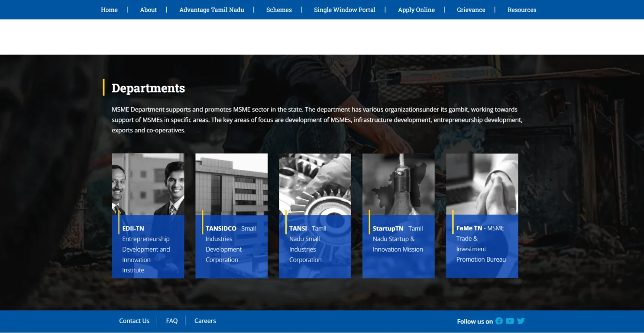Viewport: 644px width, 333px height.
Task: Click FaMe TN Trade & Investment label
Action: pyautogui.click(x=481, y=244)
